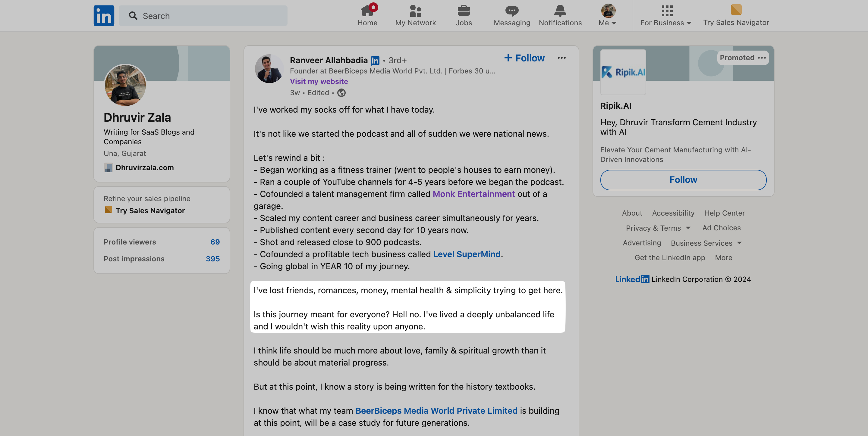The image size is (868, 436).
Task: Open the Home feed tab
Action: pos(367,15)
